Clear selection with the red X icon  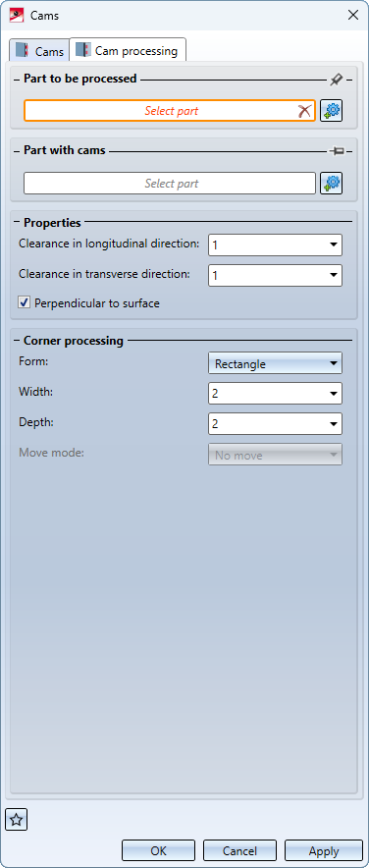click(304, 111)
